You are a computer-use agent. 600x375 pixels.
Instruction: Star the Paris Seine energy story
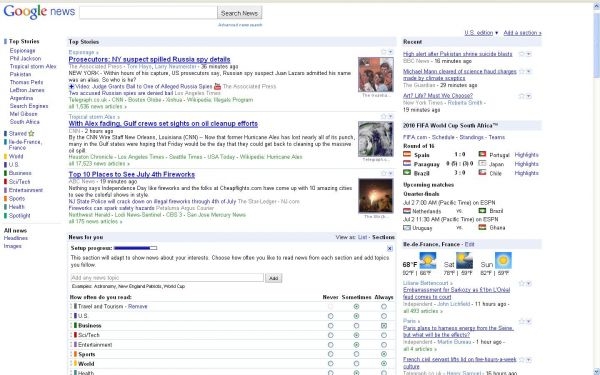522,321
